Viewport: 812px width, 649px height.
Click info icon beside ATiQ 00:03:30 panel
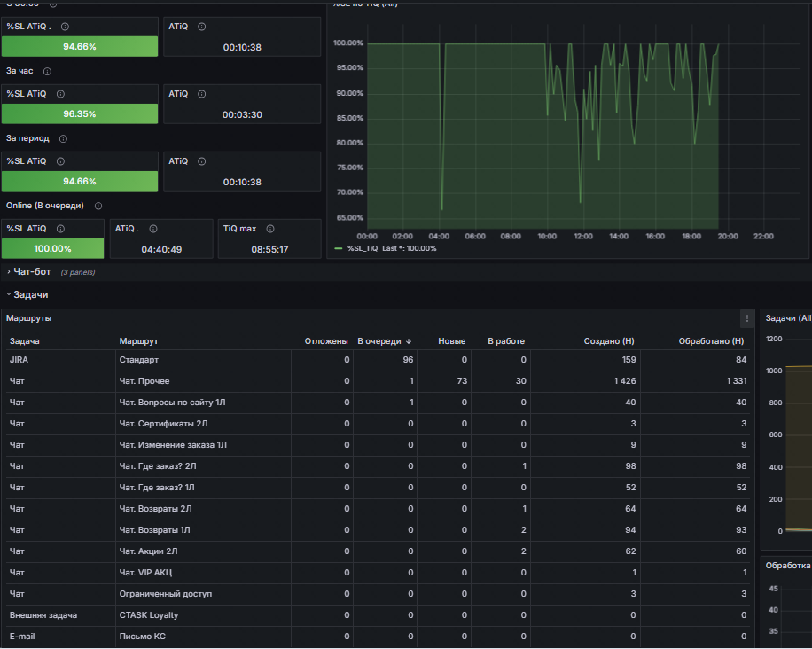tap(202, 94)
